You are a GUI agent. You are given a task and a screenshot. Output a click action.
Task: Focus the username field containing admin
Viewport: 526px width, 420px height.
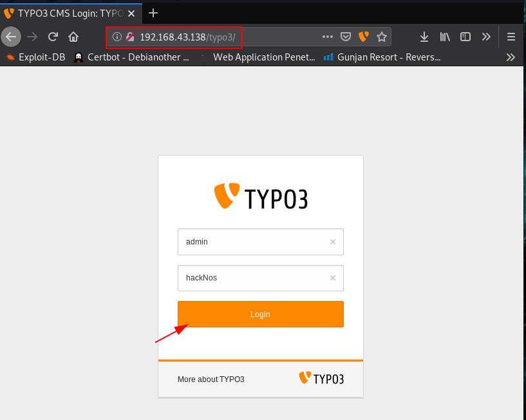260,242
